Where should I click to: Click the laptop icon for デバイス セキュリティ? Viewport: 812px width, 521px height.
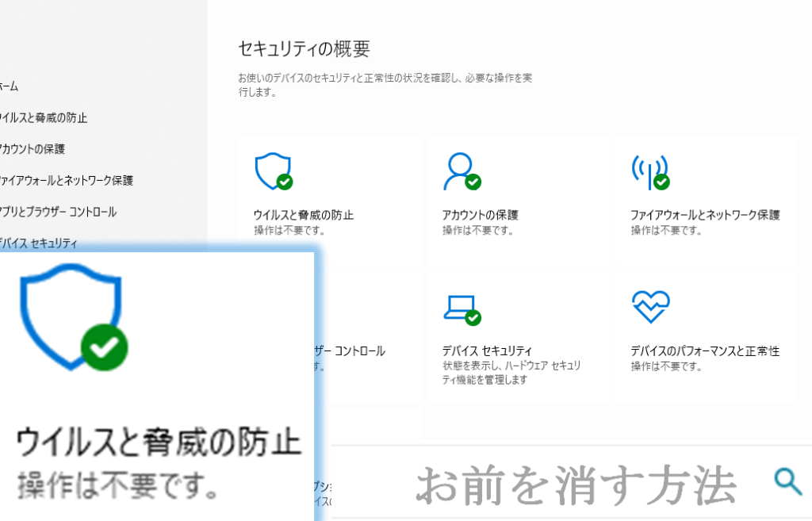click(460, 308)
